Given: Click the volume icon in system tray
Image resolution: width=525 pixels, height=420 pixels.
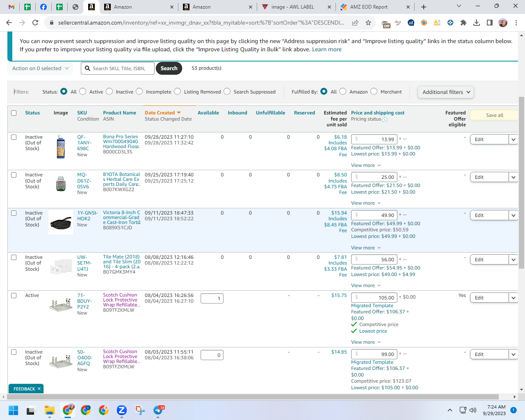Looking at the screenshot, I should tap(473, 410).
